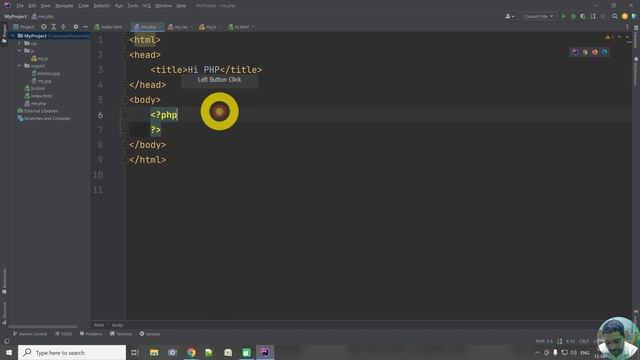Image resolution: width=640 pixels, height=360 pixels.
Task: Open Chrome from the taskbar
Action: coord(191,353)
